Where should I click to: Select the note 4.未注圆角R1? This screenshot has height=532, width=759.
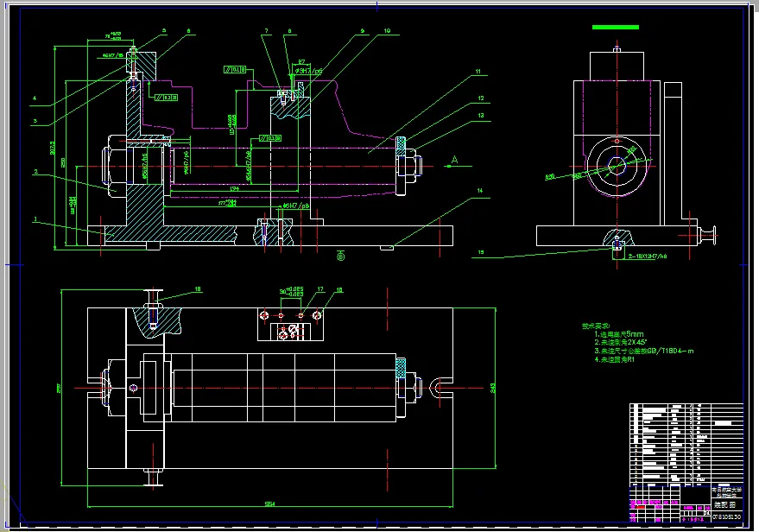614,359
